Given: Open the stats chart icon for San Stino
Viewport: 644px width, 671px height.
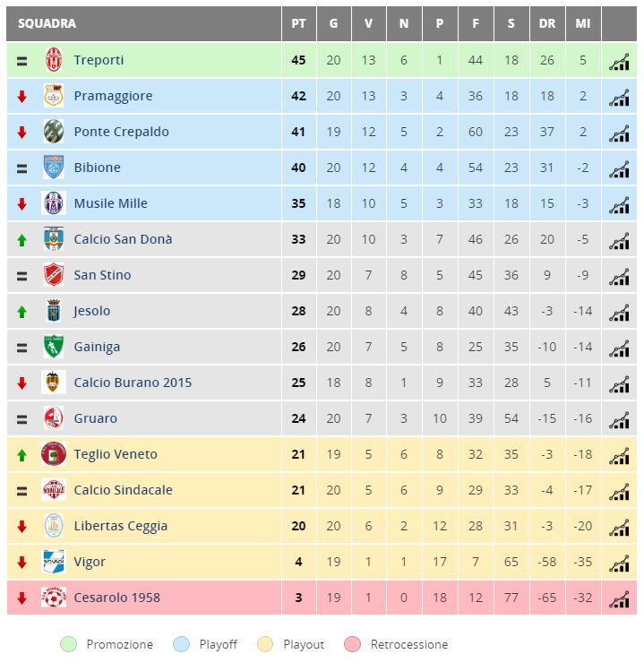Looking at the screenshot, I should (x=619, y=277).
